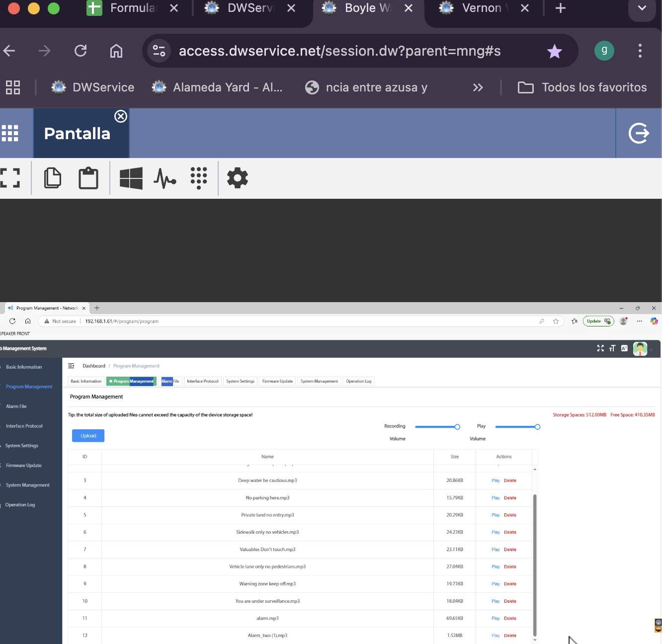Click the font size icon in header

tap(612, 348)
